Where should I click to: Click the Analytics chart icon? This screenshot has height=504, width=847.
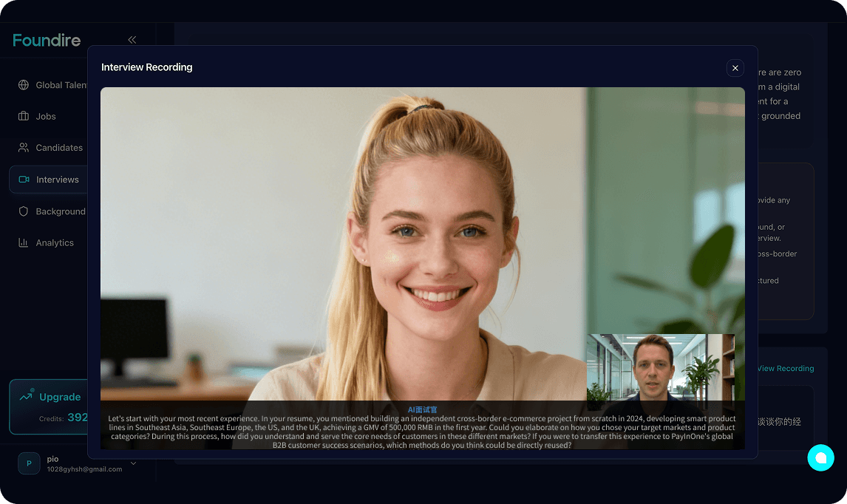point(23,242)
